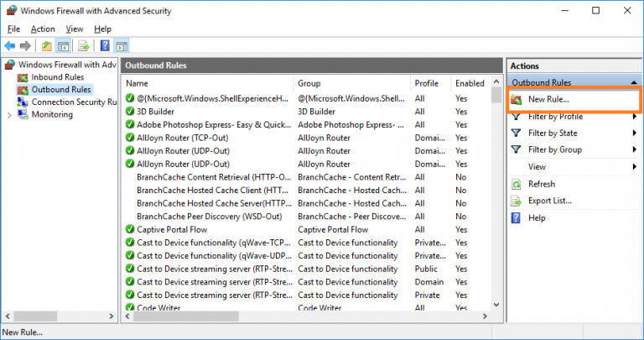The width and height of the screenshot is (644, 340).
Task: Toggle the Show/Hide Console Tree toolbar icon
Action: [63, 45]
